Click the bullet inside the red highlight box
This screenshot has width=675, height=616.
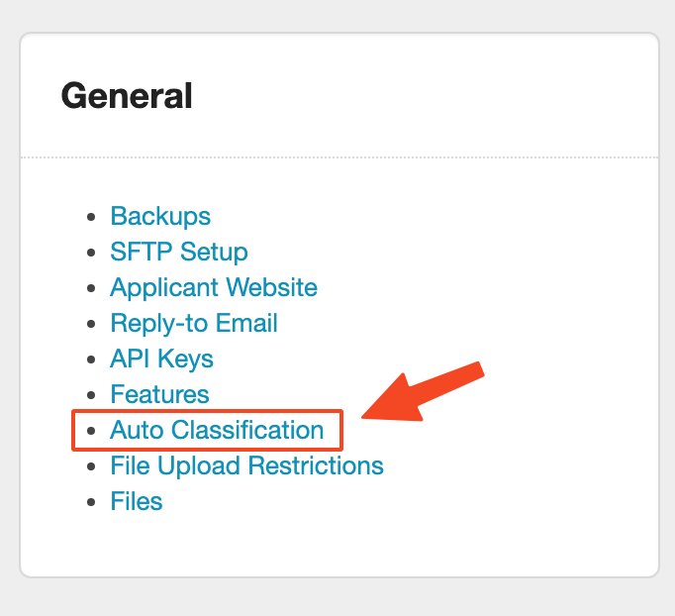tap(93, 431)
